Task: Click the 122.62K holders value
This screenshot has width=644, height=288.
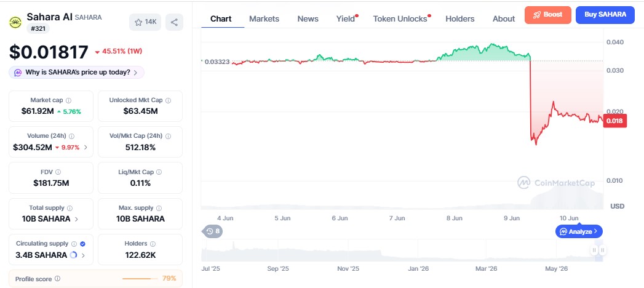Action: click(x=140, y=255)
